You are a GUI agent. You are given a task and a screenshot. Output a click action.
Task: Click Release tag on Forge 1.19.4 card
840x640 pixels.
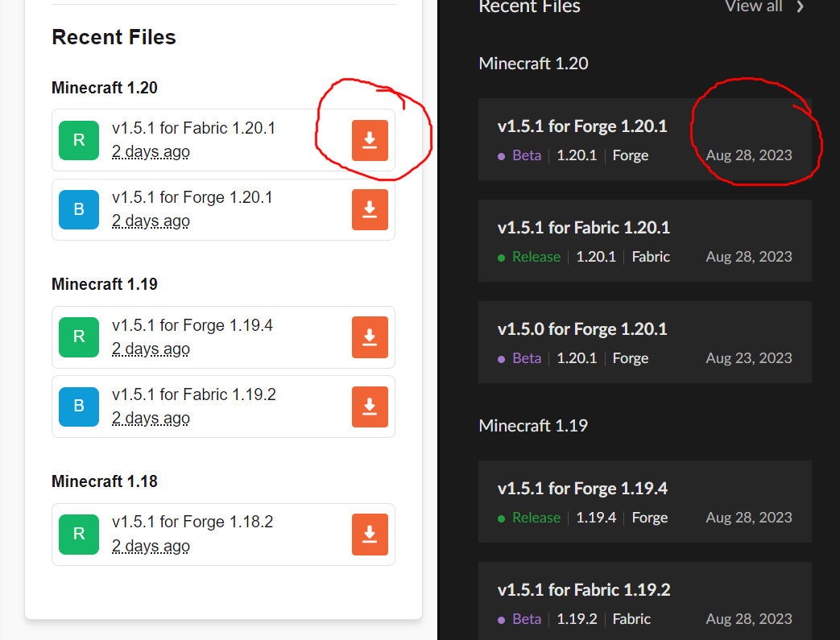point(536,518)
